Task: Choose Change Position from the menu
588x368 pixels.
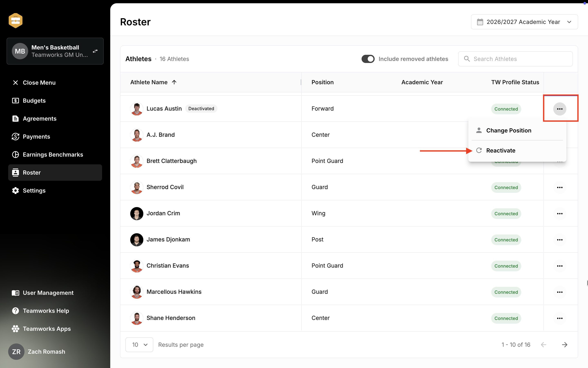Action: 517,130
